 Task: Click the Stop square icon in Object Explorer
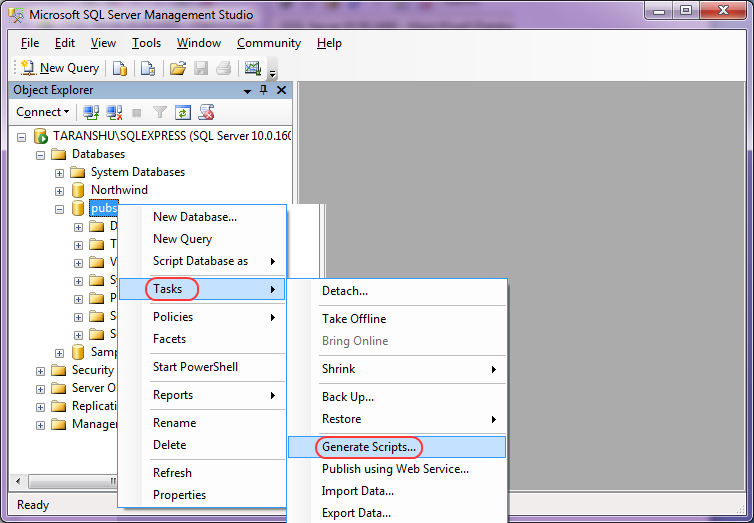tap(137, 113)
